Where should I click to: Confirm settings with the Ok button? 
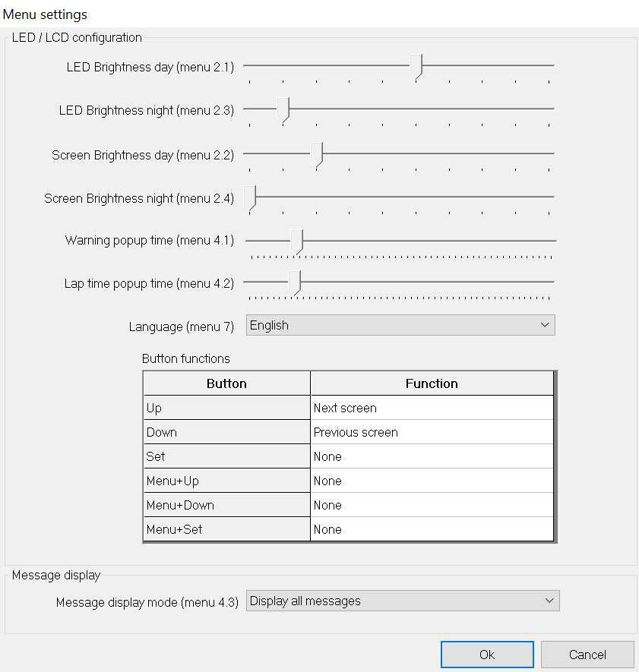coord(486,655)
